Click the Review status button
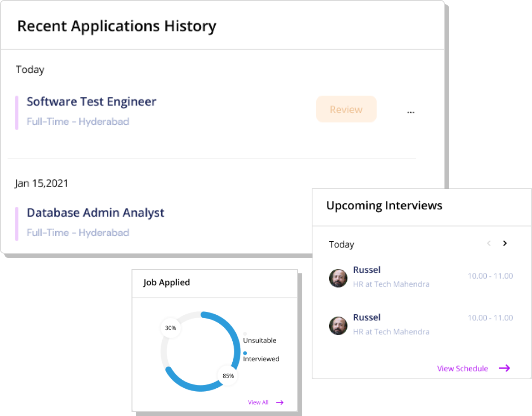This screenshot has width=532, height=416. click(x=346, y=109)
